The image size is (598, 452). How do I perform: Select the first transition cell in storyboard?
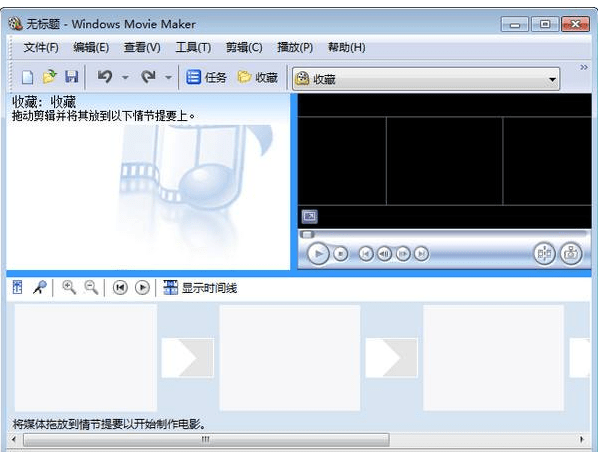pyautogui.click(x=188, y=358)
